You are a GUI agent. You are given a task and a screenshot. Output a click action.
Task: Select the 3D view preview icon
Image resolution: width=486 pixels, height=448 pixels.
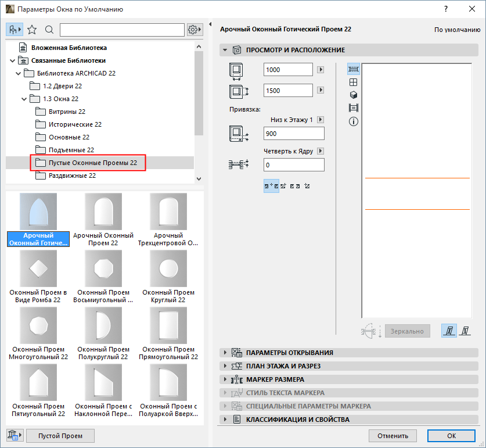354,95
